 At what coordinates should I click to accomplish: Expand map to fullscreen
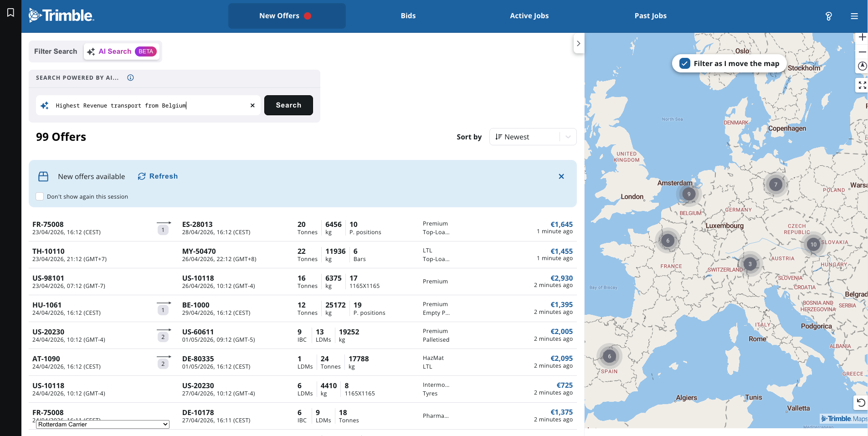862,85
